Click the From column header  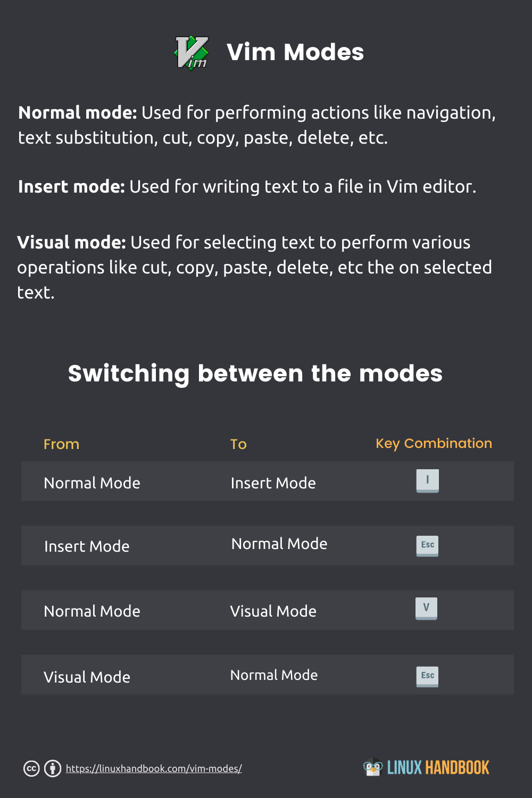(x=61, y=444)
